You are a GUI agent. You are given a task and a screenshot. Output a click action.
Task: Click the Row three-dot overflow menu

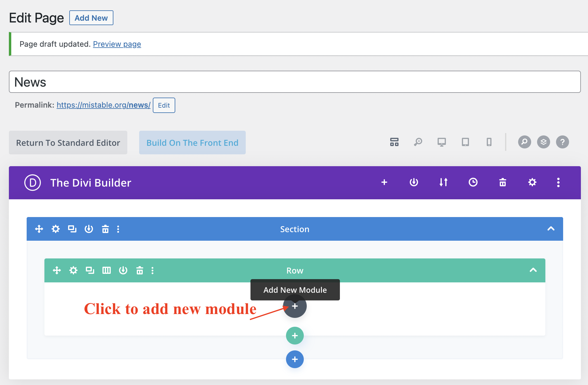coord(154,270)
